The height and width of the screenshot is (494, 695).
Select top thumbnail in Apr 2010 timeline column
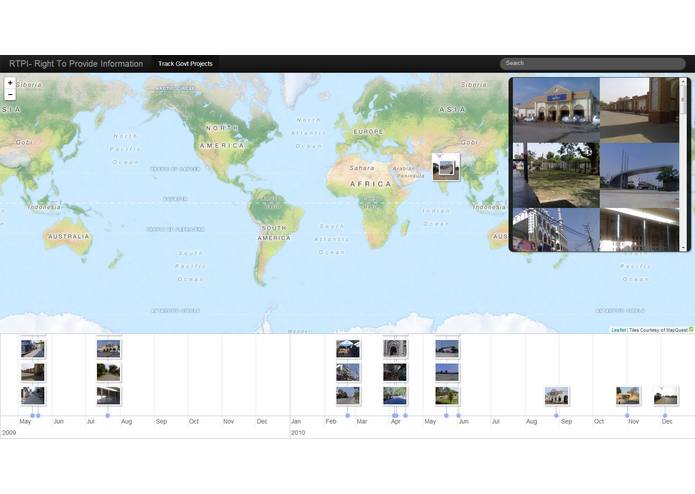click(x=395, y=349)
